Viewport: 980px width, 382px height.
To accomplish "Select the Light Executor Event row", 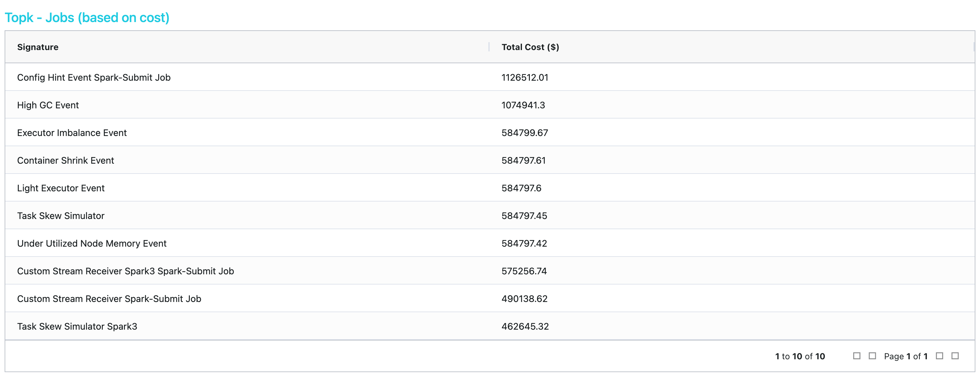I will point(61,188).
